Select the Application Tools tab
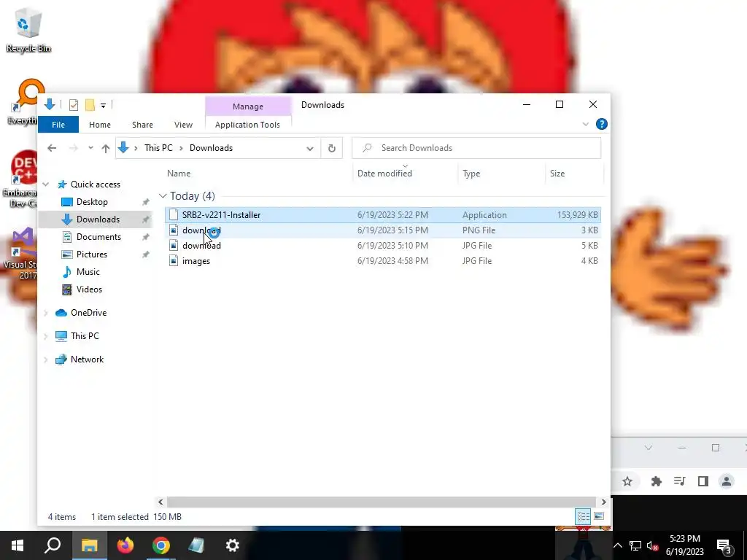747x560 pixels. [248, 125]
